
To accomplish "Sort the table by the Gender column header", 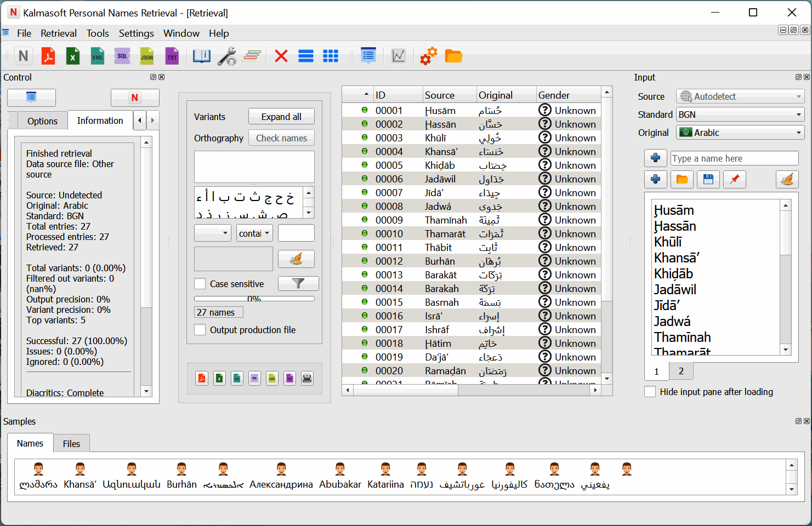I will (567, 95).
